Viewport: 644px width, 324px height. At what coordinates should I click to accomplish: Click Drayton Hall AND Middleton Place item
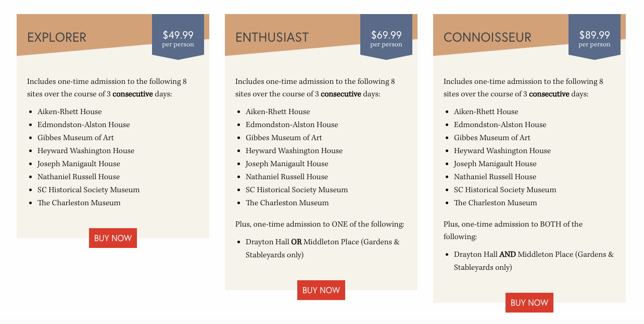pos(534,261)
